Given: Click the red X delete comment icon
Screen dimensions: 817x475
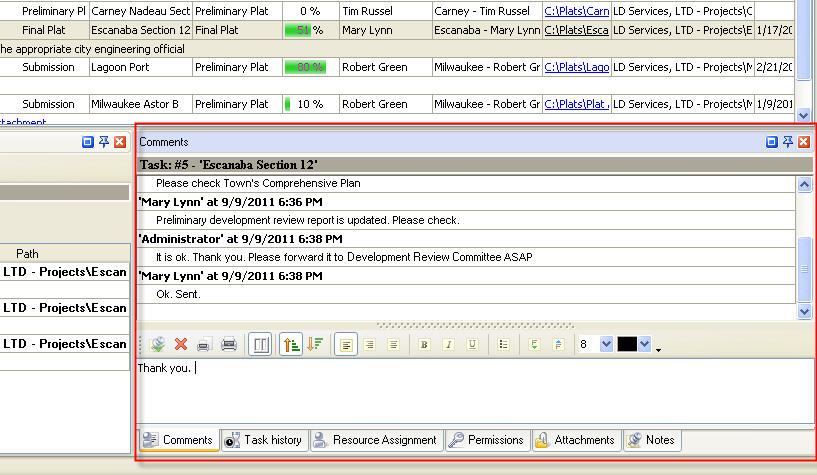Looking at the screenshot, I should point(181,344).
